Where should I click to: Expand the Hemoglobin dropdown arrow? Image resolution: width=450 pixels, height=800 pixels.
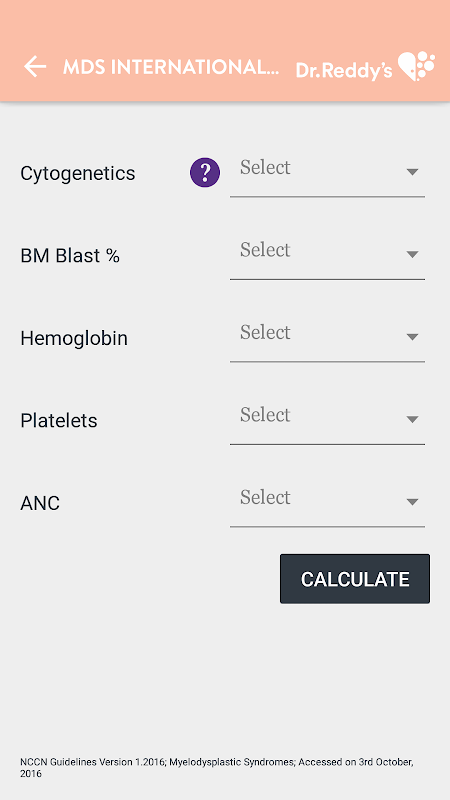point(412,337)
